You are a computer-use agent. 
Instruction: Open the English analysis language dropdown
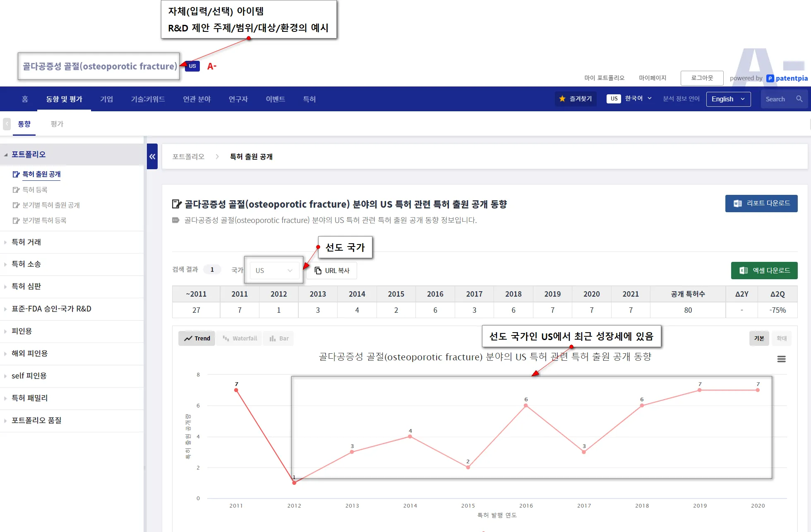tap(728, 99)
